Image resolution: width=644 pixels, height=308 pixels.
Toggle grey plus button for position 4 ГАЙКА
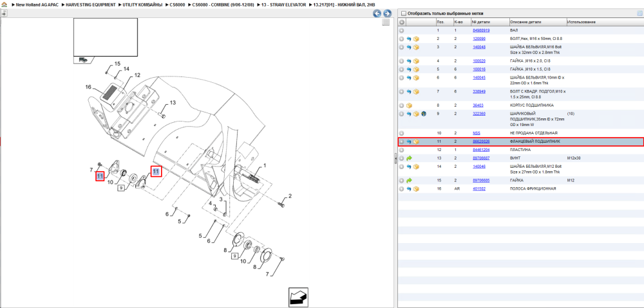[x=402, y=61]
